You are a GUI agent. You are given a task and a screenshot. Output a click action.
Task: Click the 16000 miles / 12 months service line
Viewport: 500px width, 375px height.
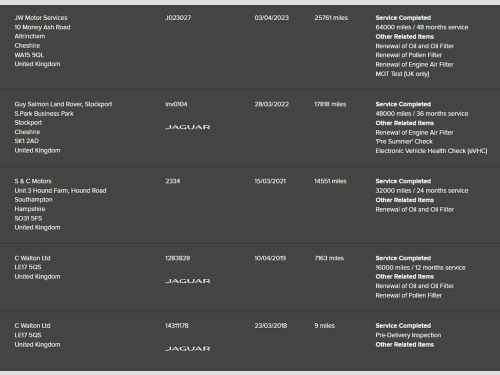coord(420,268)
